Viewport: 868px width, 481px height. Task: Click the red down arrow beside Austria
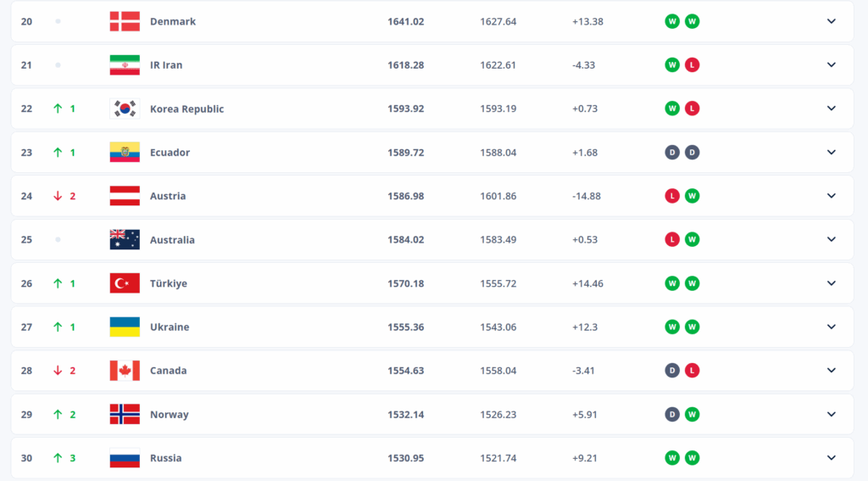[x=58, y=196]
